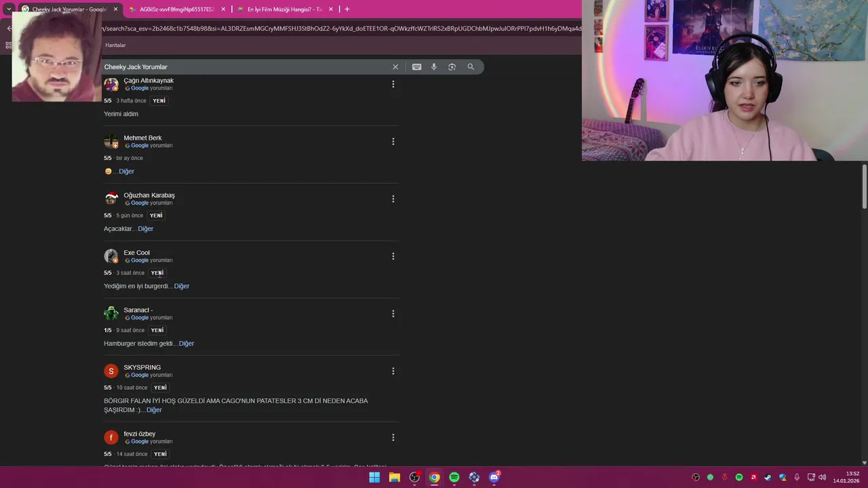Open options menu for Oğuzhan Karabaş's review
The image size is (868, 488).
point(393,199)
